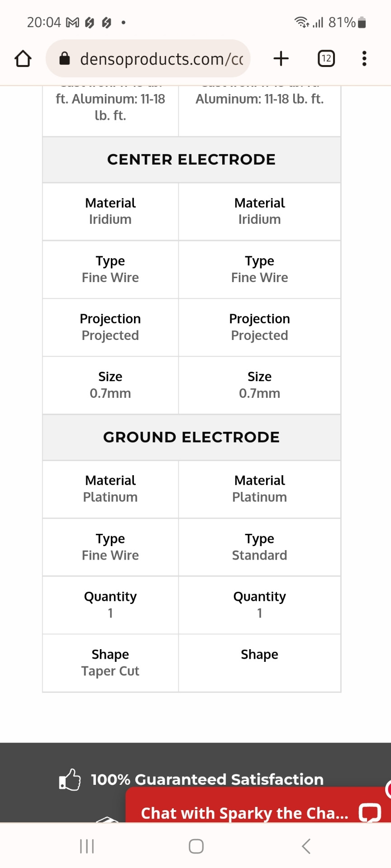Screen dimensions: 391x868
Task: Tap the Gmail notification icon in status bar
Action: (x=73, y=22)
